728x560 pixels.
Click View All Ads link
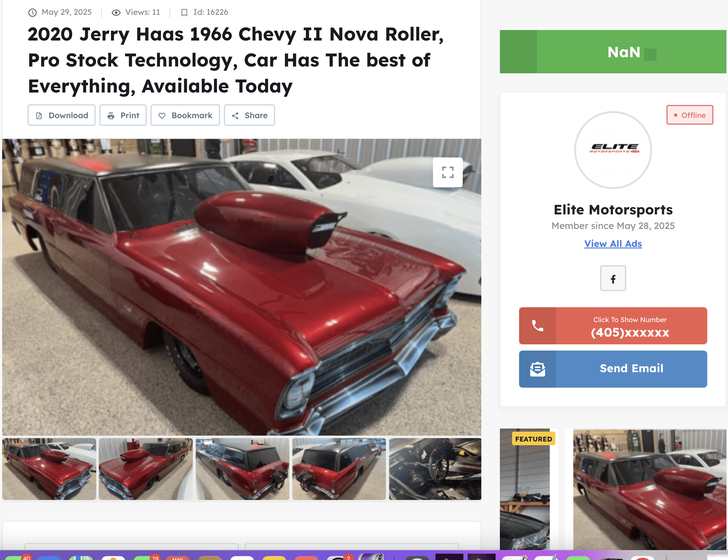tap(613, 243)
